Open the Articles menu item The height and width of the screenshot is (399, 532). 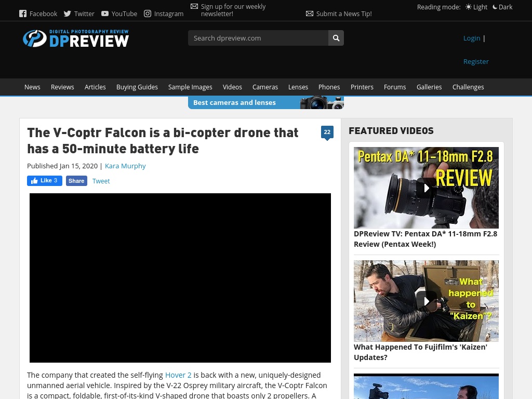coord(95,87)
